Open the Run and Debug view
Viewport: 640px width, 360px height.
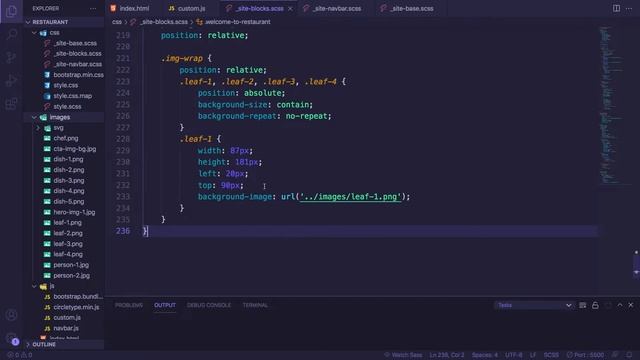pos(11,80)
